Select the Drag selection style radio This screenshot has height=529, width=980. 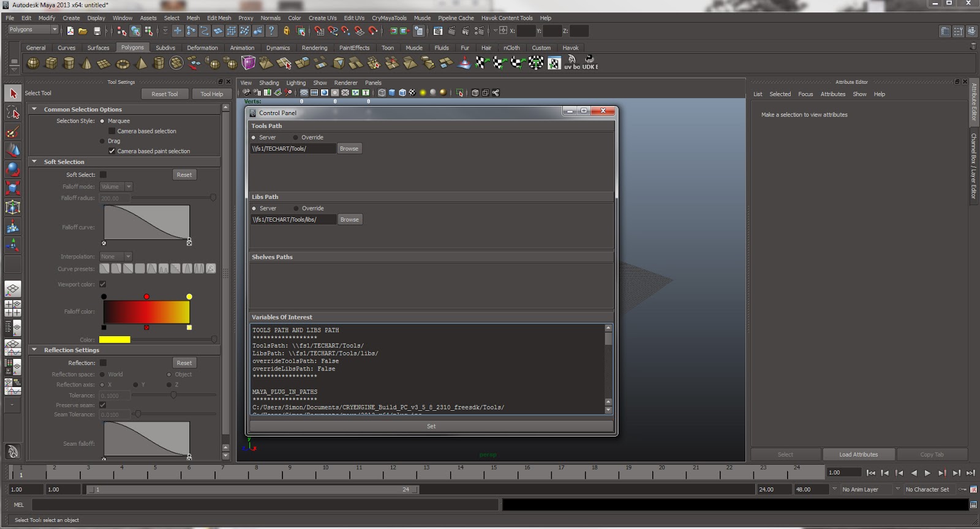click(x=102, y=141)
